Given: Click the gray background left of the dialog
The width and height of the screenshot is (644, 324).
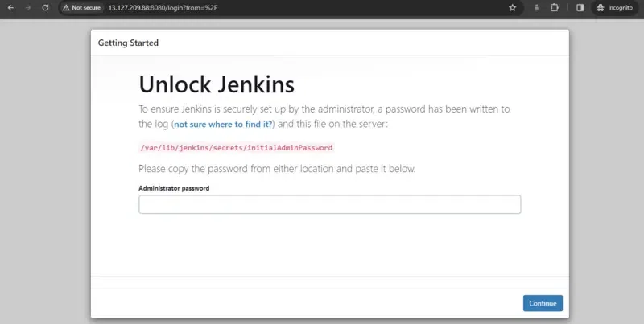Looking at the screenshot, I should (44, 177).
